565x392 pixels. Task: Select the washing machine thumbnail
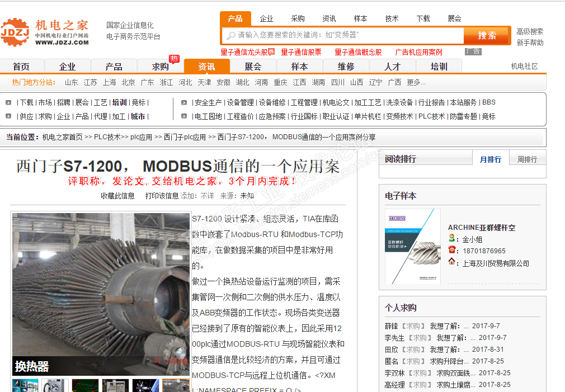point(55,385)
